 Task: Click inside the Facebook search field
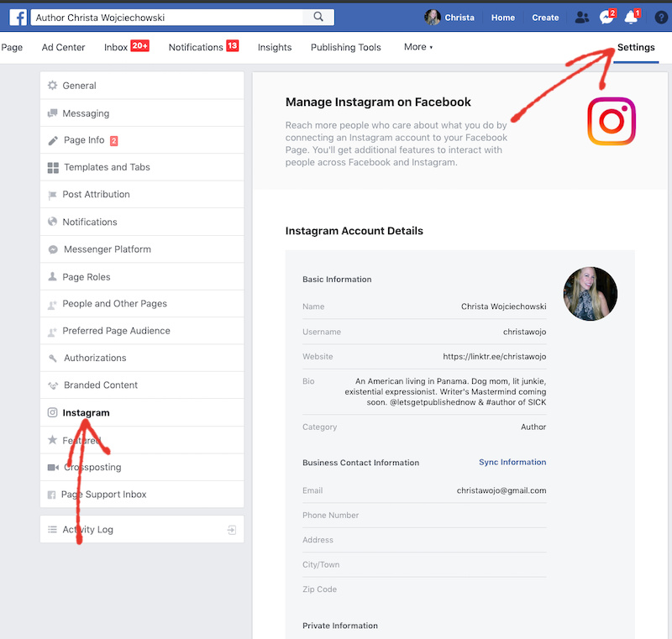pos(166,17)
